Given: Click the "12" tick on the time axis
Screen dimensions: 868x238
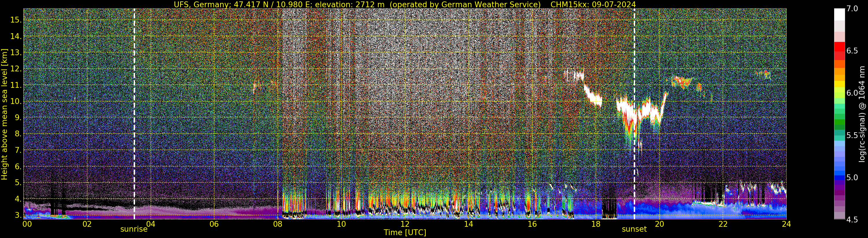Looking at the screenshot, I should click(x=405, y=224).
